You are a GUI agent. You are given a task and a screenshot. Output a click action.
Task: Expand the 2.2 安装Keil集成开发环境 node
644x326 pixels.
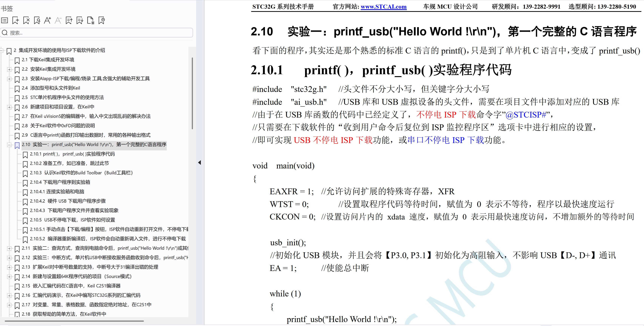[9, 70]
